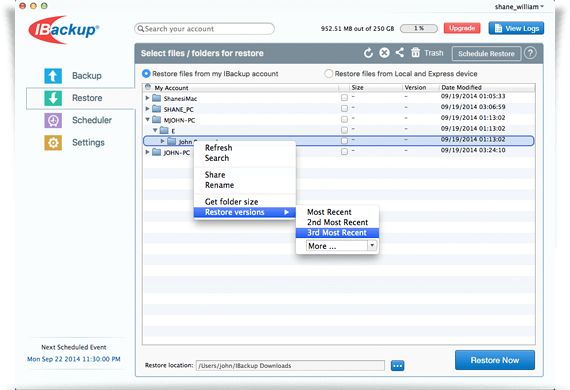The width and height of the screenshot is (570, 390).
Task: Select the Restore download arrow icon
Action: pos(53,98)
